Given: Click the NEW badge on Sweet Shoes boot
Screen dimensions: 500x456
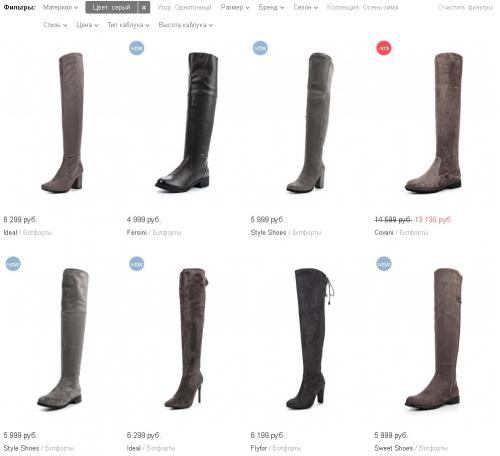Looking at the screenshot, I should (384, 264).
